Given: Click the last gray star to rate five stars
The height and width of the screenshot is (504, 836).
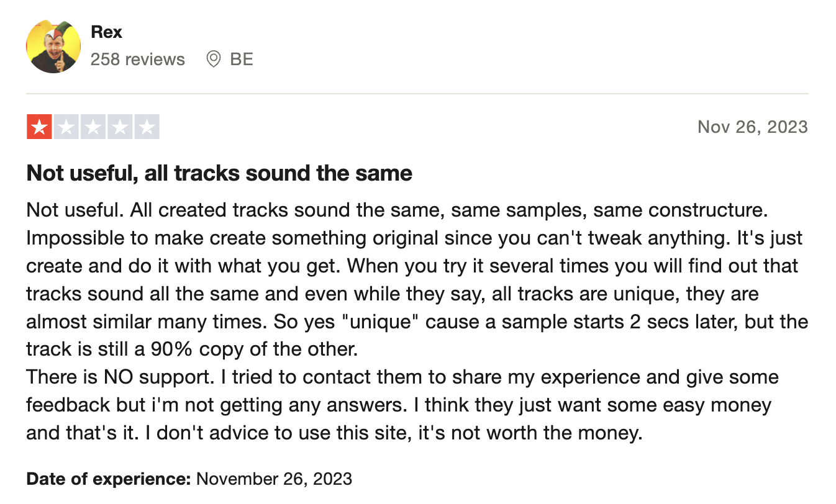Looking at the screenshot, I should click(147, 127).
